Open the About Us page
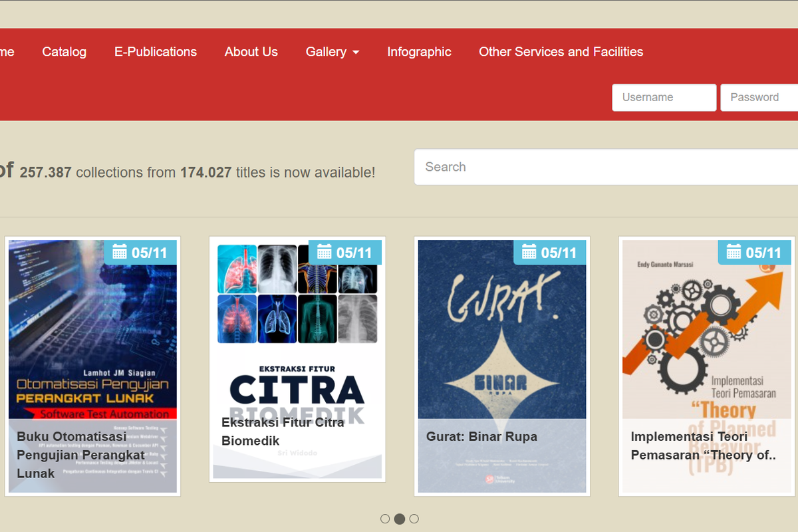The image size is (798, 532). coord(251,52)
